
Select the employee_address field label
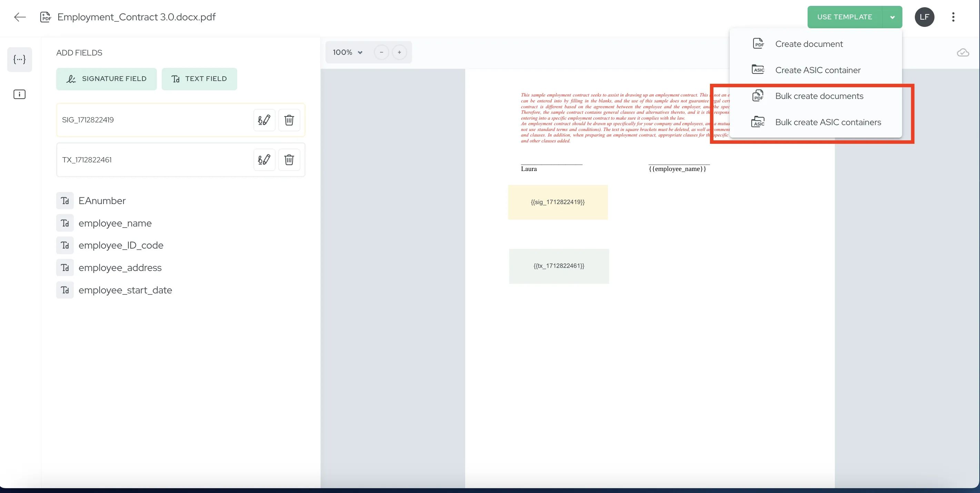[120, 268]
